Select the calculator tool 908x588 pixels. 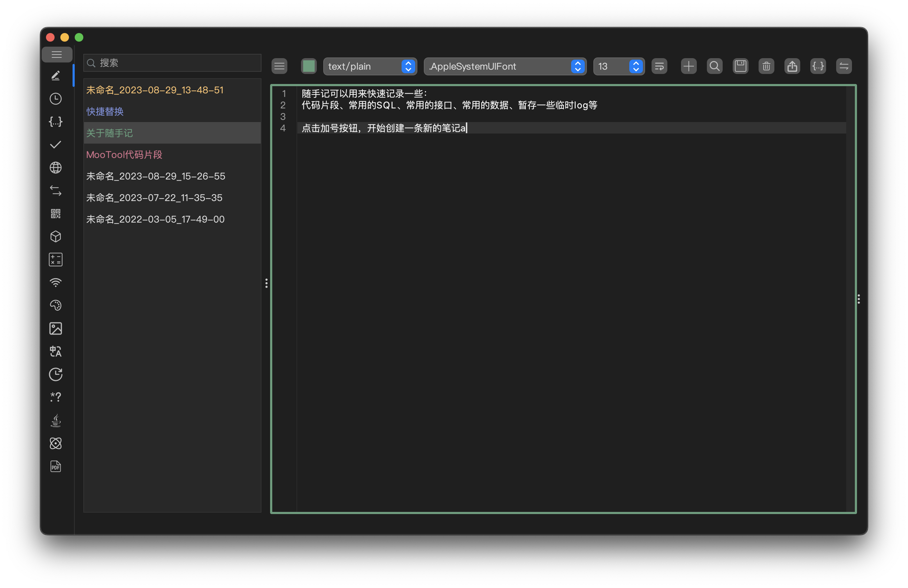[56, 259]
